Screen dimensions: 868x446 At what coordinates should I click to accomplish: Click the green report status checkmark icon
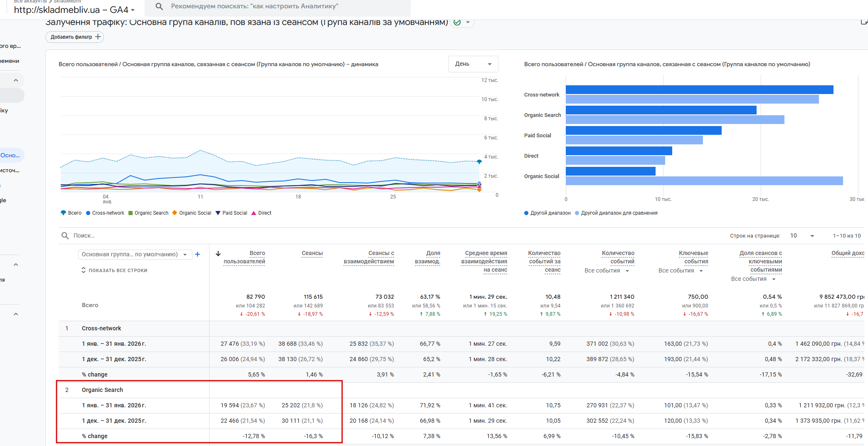pos(457,22)
